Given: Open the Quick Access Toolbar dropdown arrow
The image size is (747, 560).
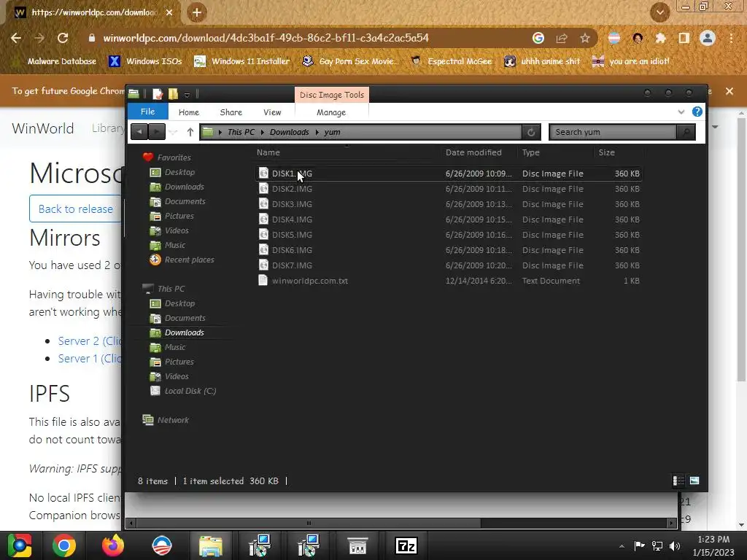Looking at the screenshot, I should click(x=187, y=95).
